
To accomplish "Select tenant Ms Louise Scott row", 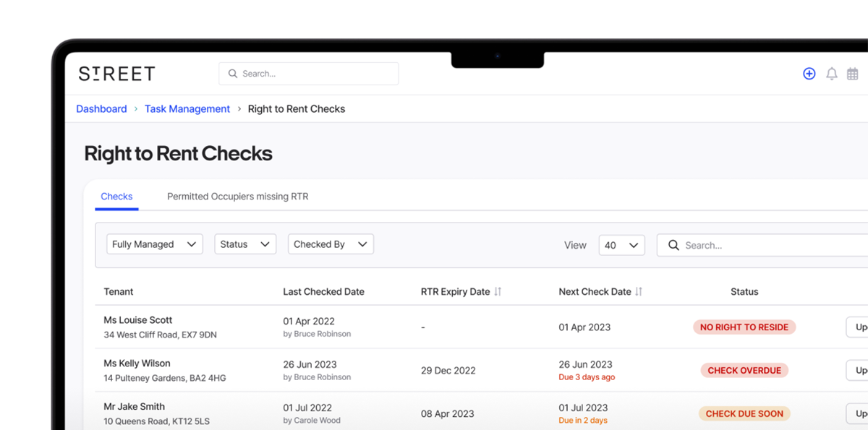I will pos(138,320).
